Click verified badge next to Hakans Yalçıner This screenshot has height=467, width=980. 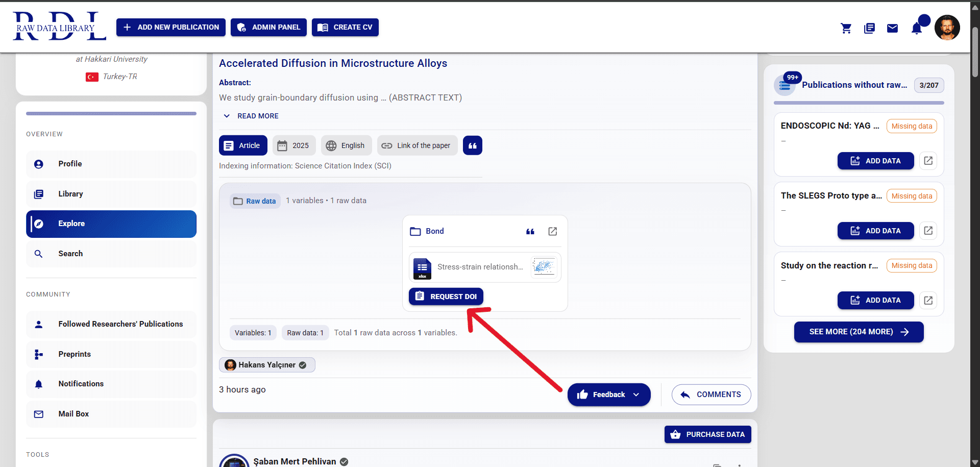pos(303,365)
